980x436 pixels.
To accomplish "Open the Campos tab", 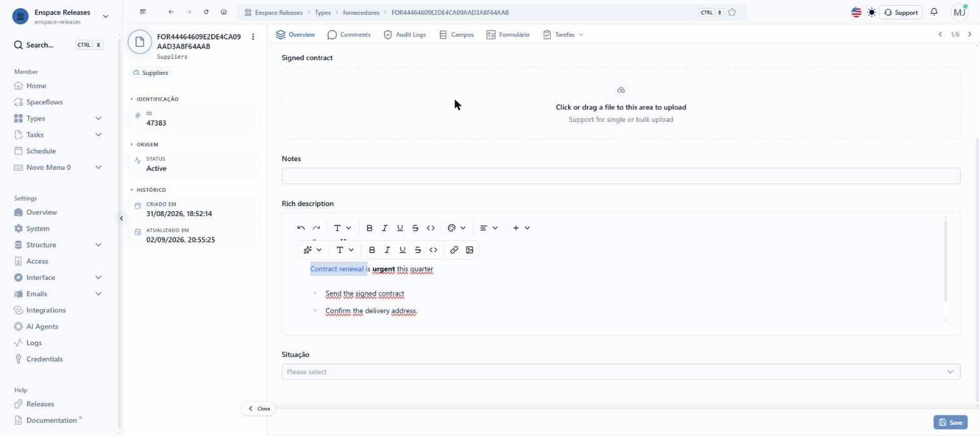I will (456, 34).
